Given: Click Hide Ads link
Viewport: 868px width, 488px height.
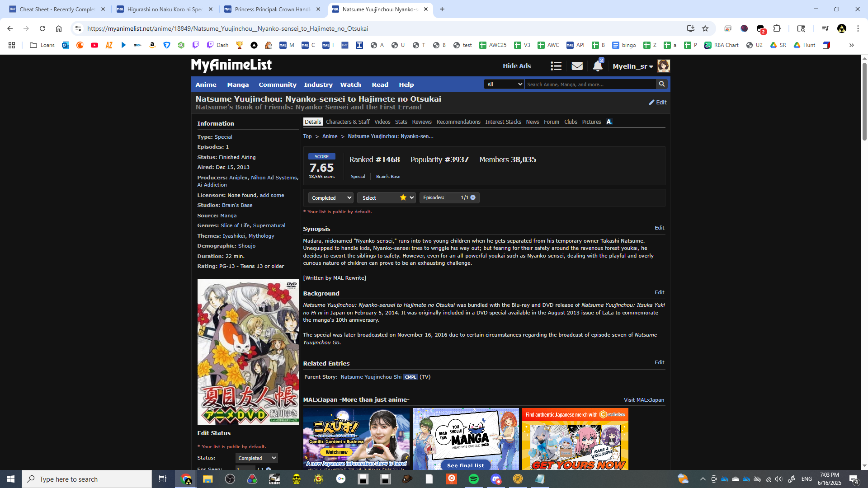Looking at the screenshot, I should point(516,66).
